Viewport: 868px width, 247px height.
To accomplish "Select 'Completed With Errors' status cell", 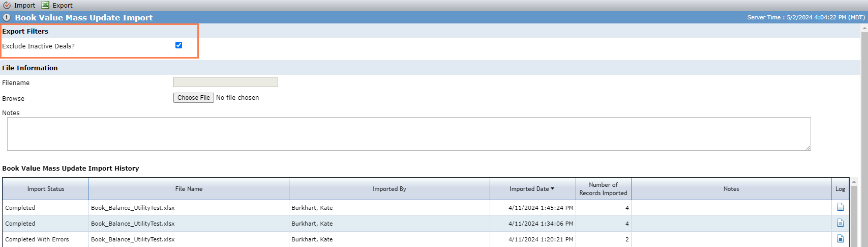I will point(46,239).
